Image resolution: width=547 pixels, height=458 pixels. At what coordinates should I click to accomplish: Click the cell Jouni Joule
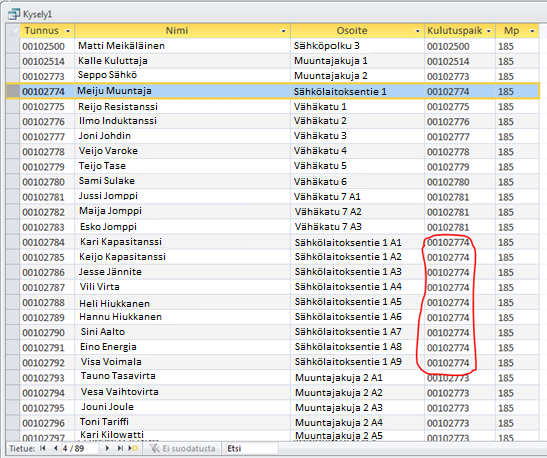tap(182, 407)
